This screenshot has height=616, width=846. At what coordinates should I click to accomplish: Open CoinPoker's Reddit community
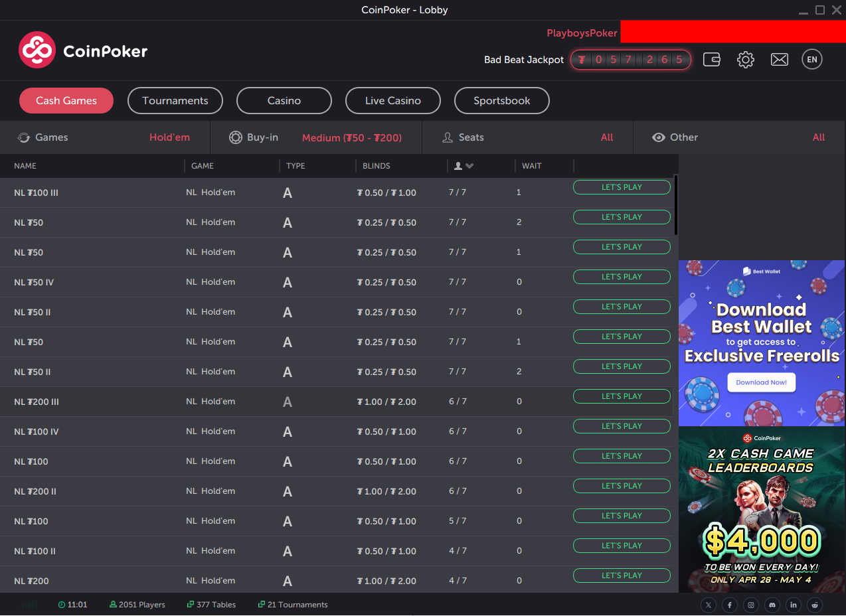point(815,605)
